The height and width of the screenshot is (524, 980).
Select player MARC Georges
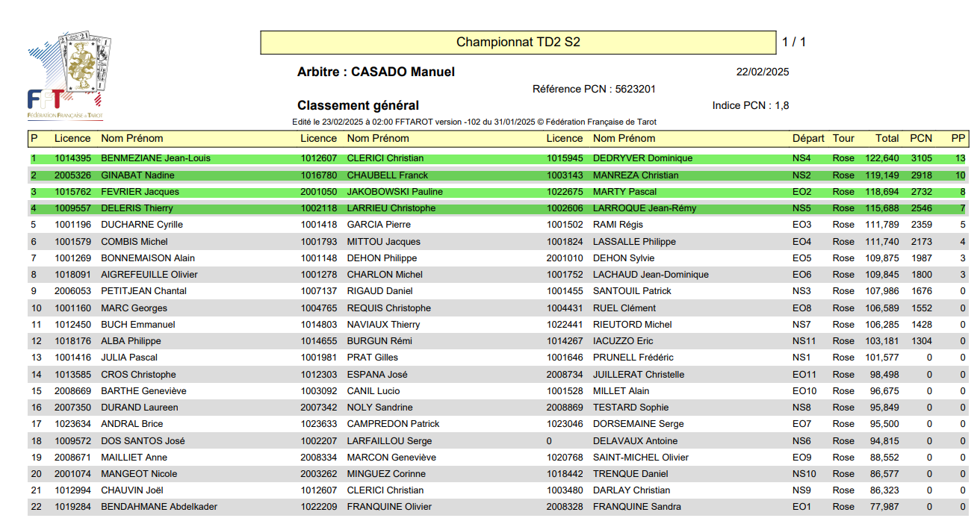pos(134,308)
